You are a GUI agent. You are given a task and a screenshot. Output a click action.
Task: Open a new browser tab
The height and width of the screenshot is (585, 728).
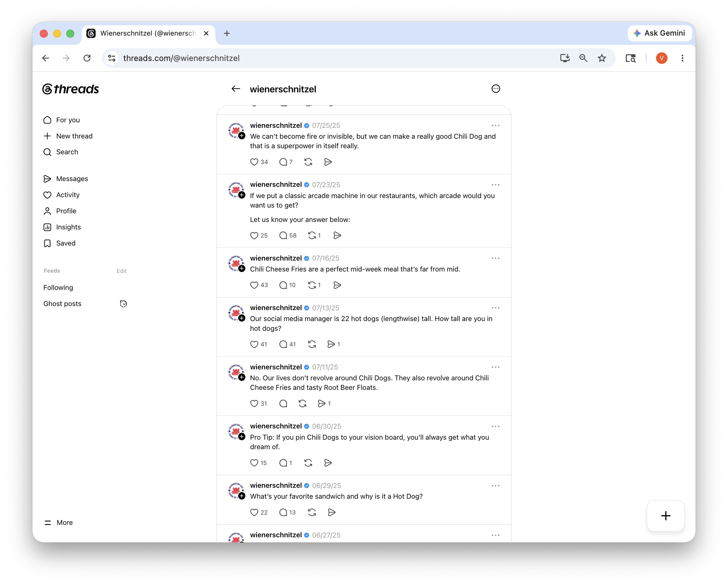tap(227, 33)
